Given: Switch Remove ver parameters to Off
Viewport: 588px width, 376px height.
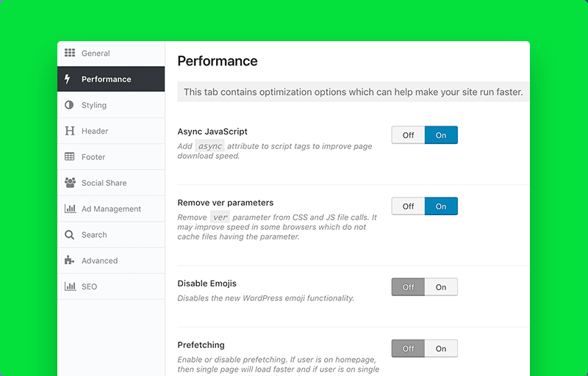Looking at the screenshot, I should point(408,206).
